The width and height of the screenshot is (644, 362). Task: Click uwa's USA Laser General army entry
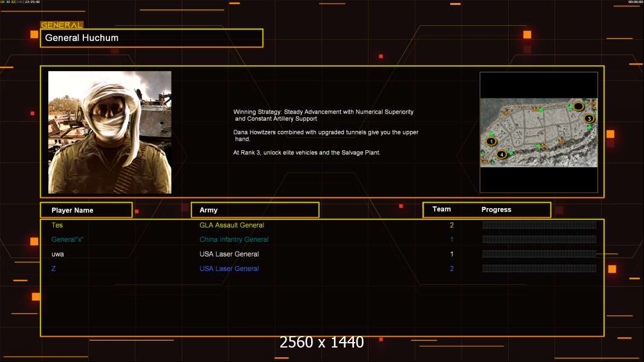click(x=229, y=254)
